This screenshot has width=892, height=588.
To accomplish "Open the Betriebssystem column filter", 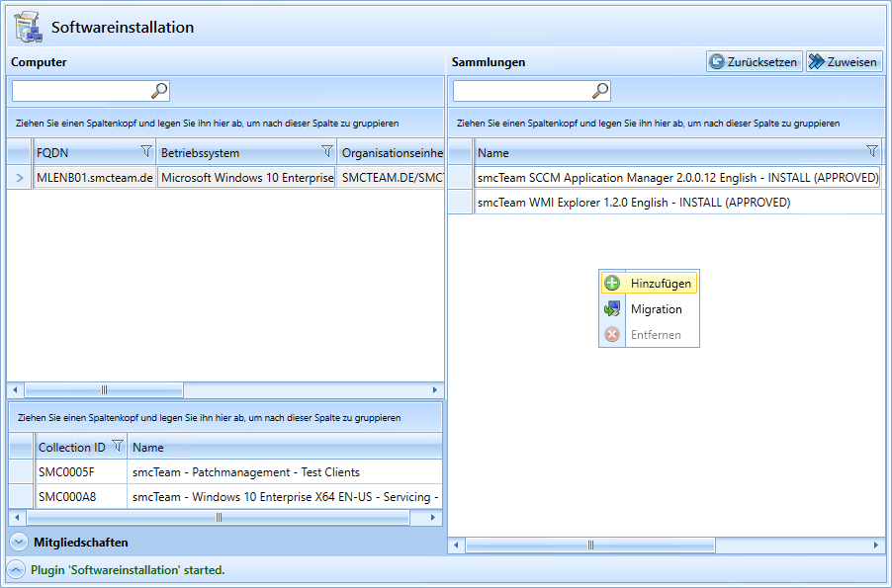I will 327,151.
